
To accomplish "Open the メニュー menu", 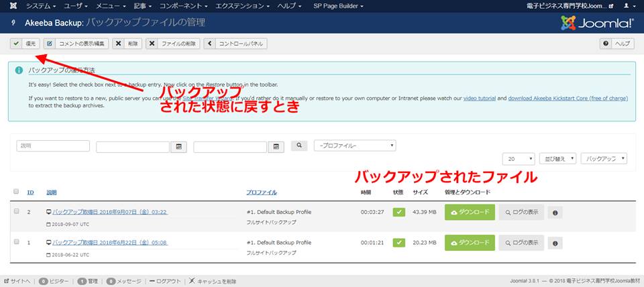I will click(112, 6).
